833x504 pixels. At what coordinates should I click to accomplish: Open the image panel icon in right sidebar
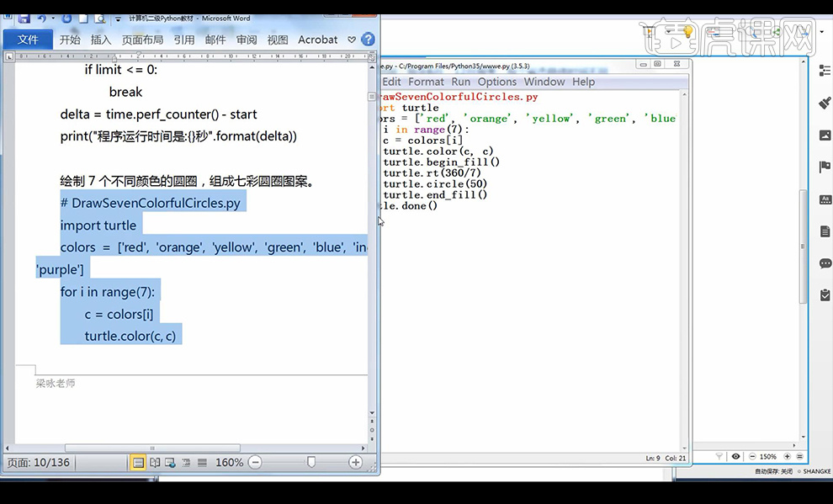[x=825, y=135]
